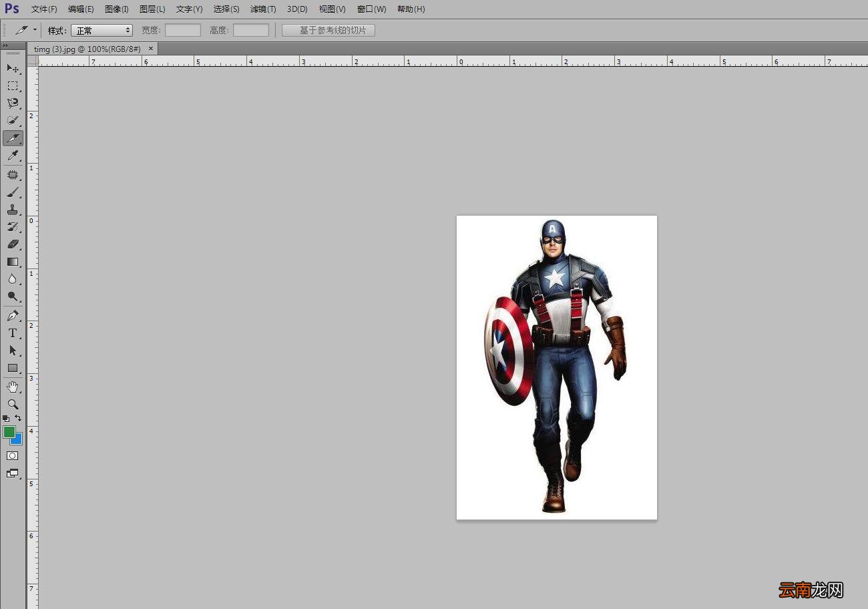
Task: Open the green foreground color picker
Action: pos(9,432)
